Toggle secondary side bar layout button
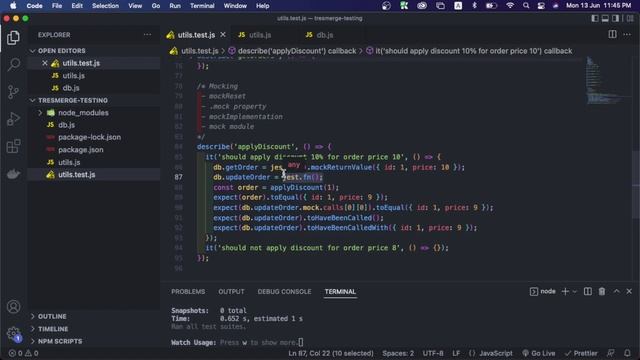640x360 pixels. pos(616,18)
